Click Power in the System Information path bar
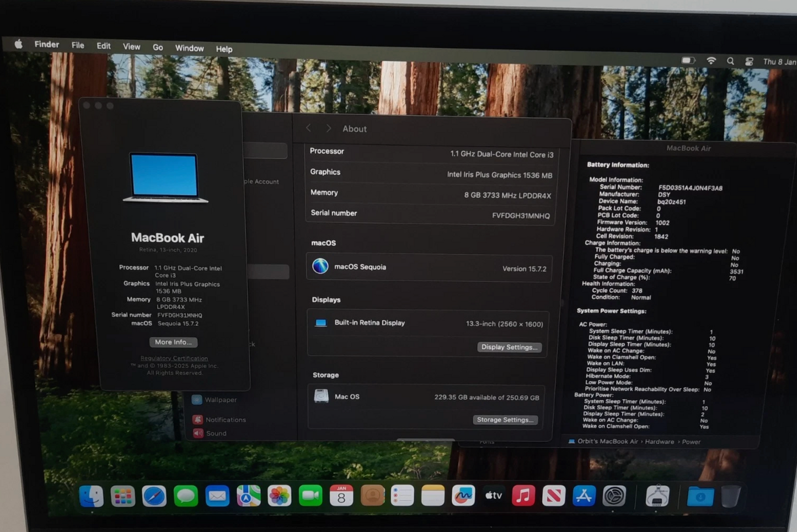The height and width of the screenshot is (532, 797). point(691,442)
